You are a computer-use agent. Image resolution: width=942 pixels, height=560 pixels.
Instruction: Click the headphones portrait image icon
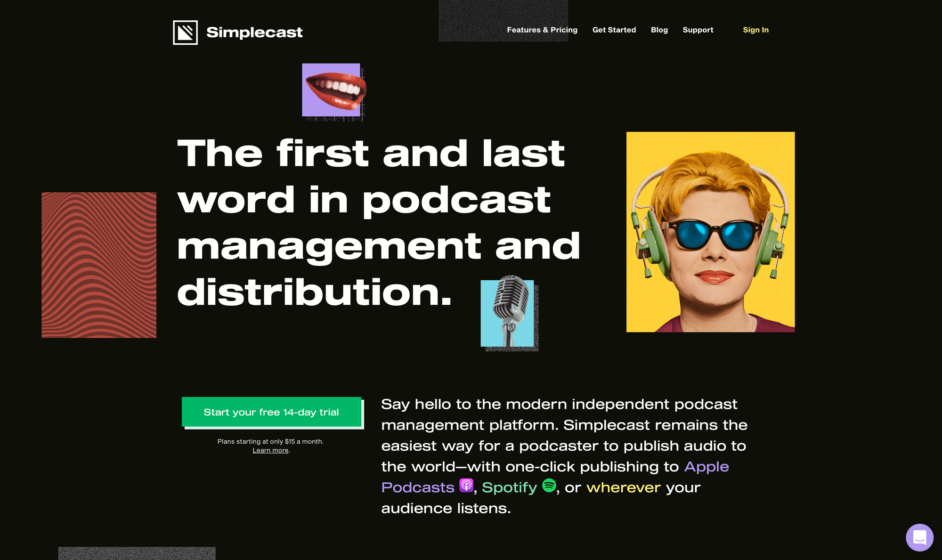(x=710, y=231)
